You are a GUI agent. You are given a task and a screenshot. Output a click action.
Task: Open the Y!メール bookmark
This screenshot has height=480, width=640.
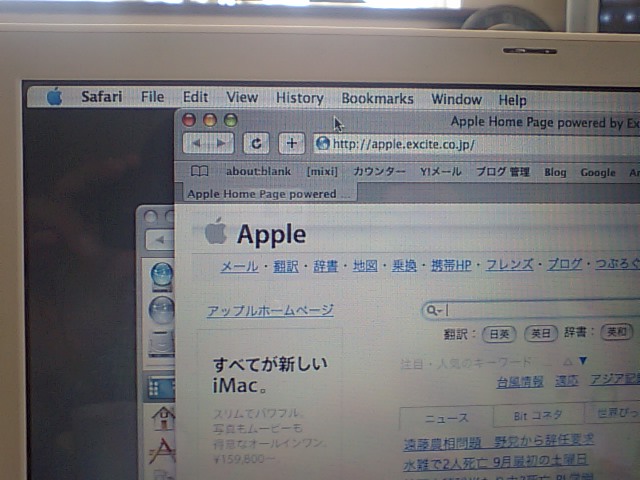(x=441, y=172)
